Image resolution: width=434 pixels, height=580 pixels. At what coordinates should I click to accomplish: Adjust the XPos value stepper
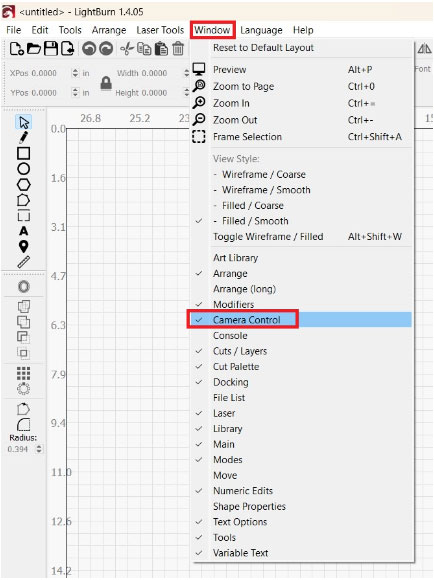[x=75, y=73]
